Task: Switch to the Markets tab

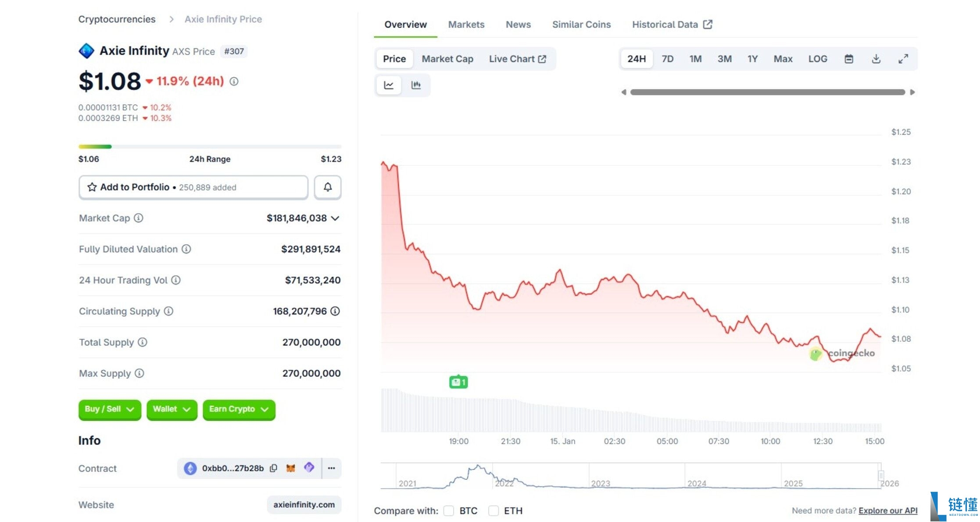Action: pos(466,25)
